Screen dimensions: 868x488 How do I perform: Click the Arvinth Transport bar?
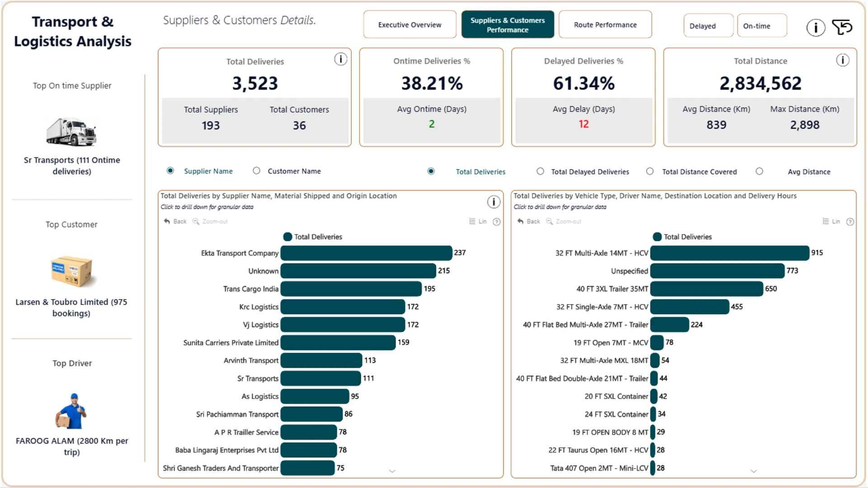click(x=321, y=361)
